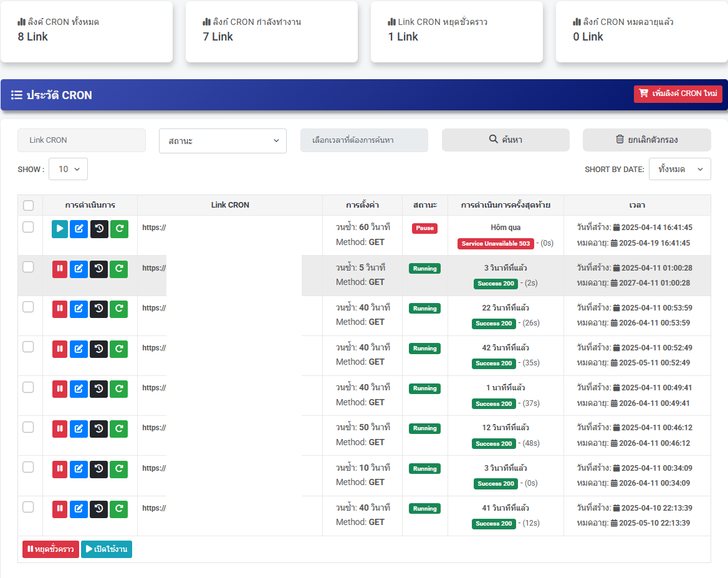Click the เวลา column header
The height and width of the screenshot is (578, 728).
click(637, 205)
